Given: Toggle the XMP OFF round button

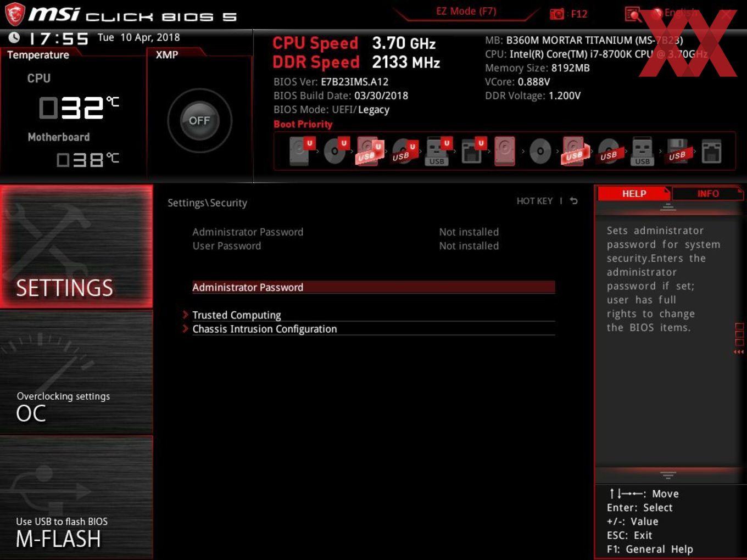Looking at the screenshot, I should (x=199, y=121).
